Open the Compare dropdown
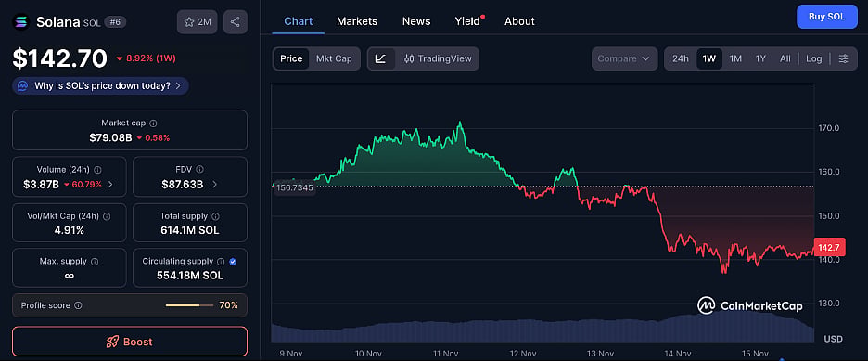This screenshot has height=362, width=868. (x=624, y=58)
